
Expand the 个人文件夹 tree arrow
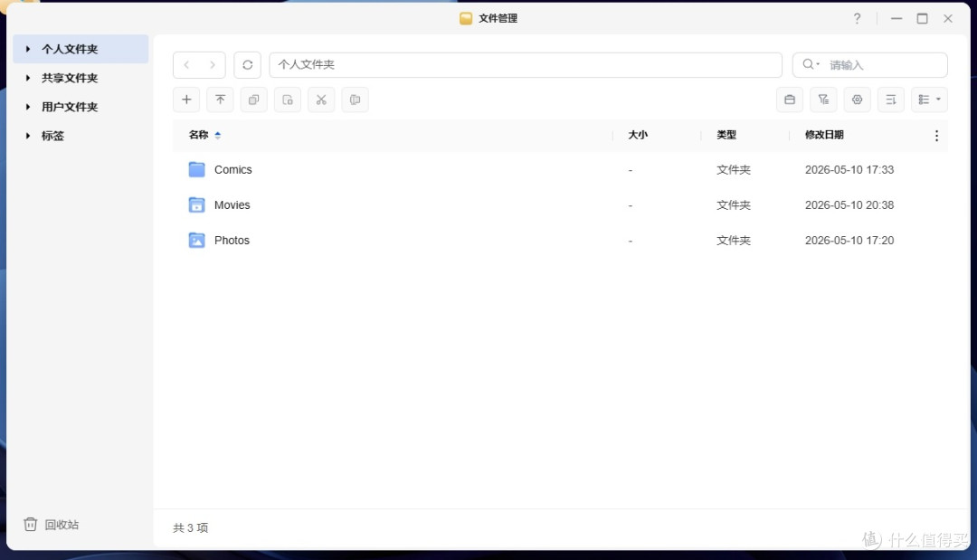coord(28,49)
